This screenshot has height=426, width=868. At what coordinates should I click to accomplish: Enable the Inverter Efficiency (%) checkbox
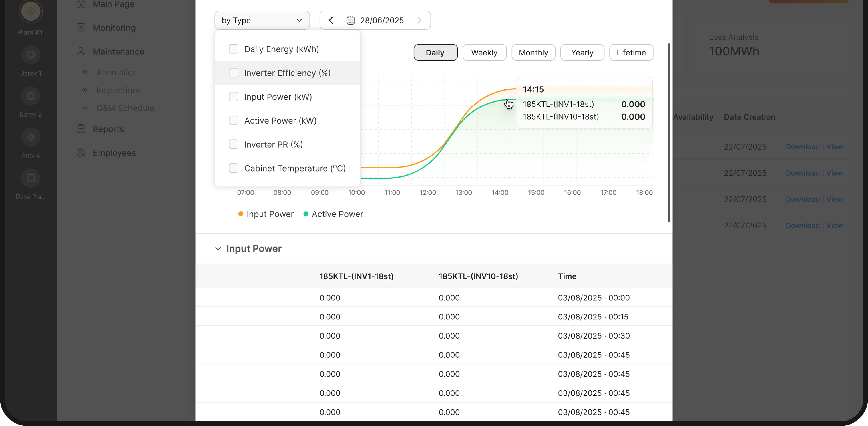233,73
